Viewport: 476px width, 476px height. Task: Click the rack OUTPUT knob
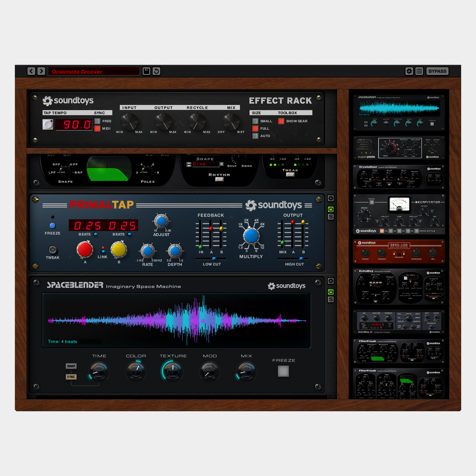163,121
